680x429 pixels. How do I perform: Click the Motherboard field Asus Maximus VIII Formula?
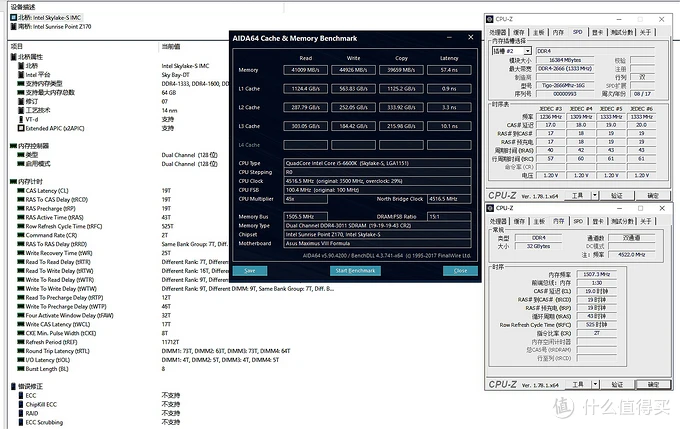[377, 243]
